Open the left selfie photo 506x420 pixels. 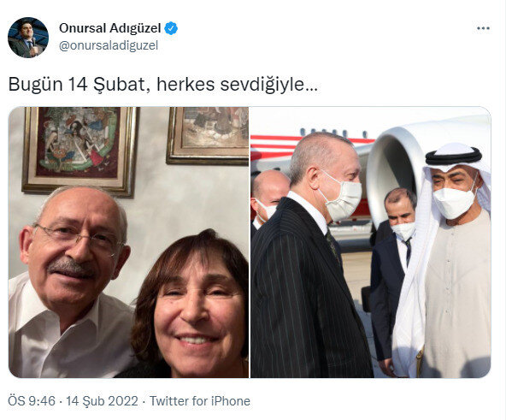point(128,242)
